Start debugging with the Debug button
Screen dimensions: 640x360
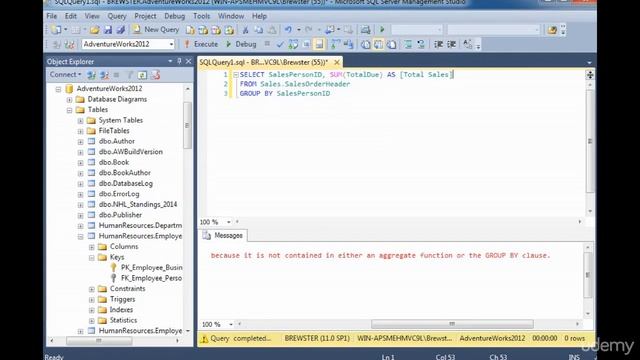(x=241, y=44)
